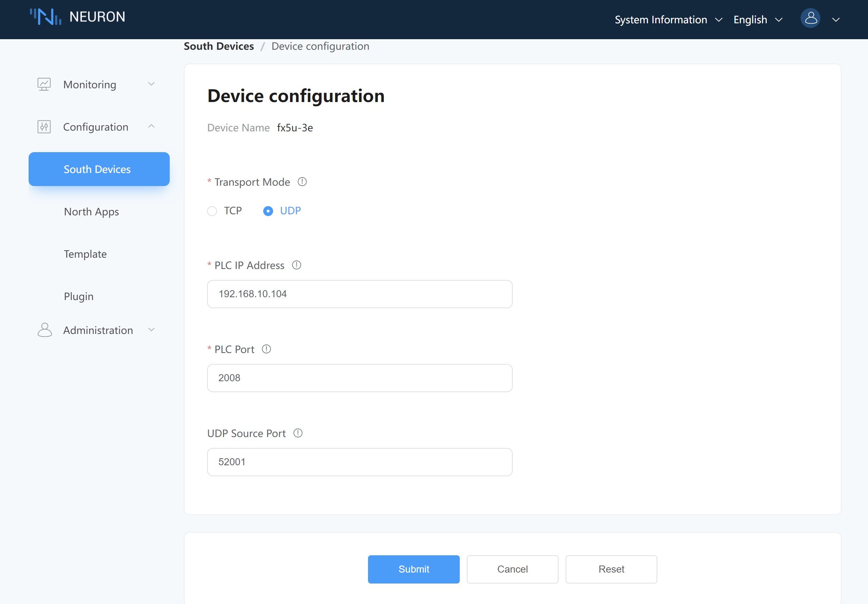Expand the user account chevron menu
This screenshot has height=604, width=868.
click(x=836, y=20)
